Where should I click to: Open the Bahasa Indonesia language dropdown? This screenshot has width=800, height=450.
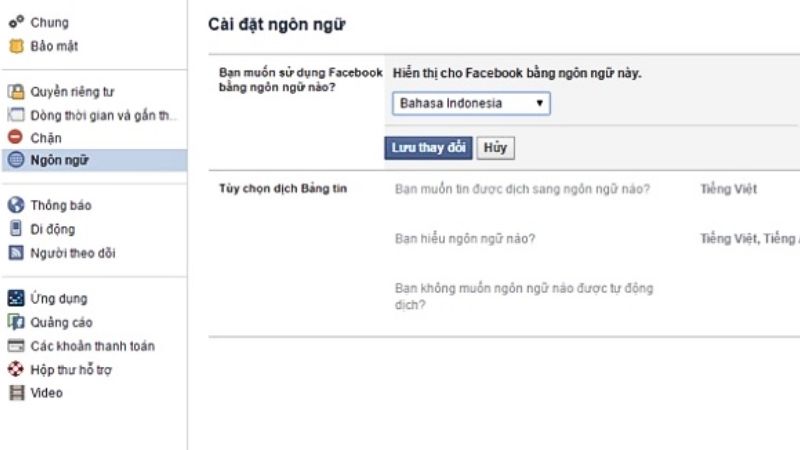pos(471,104)
